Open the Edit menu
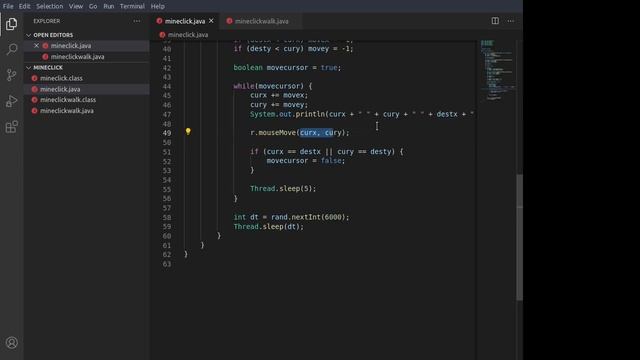This screenshot has width=640, height=360. pos(24,6)
